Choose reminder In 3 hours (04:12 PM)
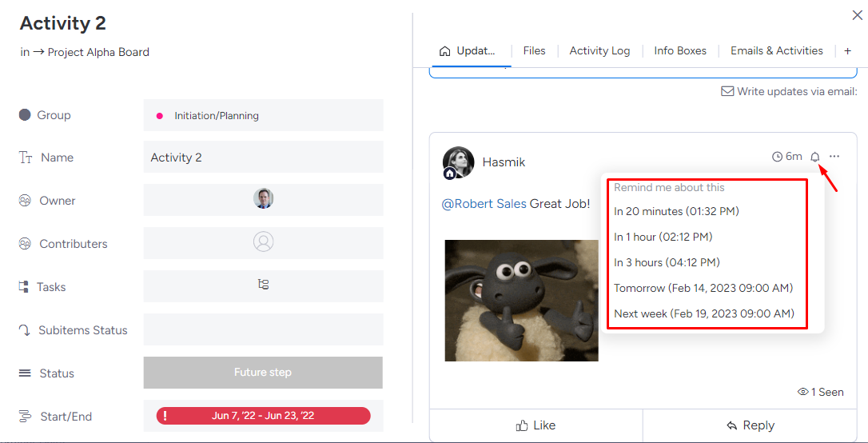Screen dimensions: 868x443 tap(667, 262)
